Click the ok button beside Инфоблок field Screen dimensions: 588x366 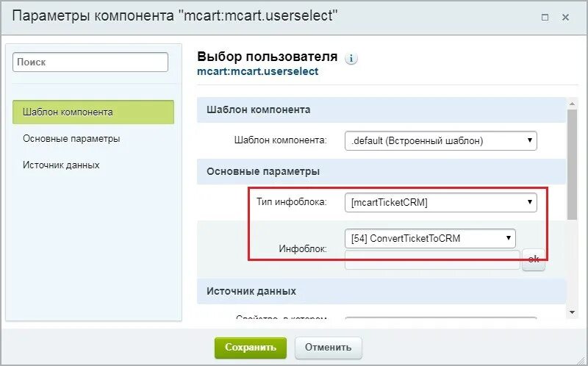click(x=534, y=259)
